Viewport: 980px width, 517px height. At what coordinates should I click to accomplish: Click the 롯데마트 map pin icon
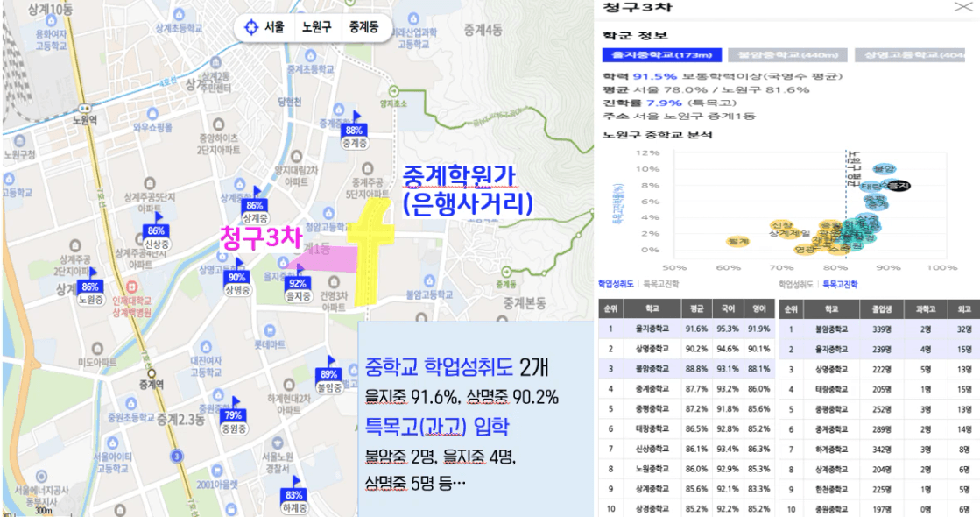coord(270,330)
